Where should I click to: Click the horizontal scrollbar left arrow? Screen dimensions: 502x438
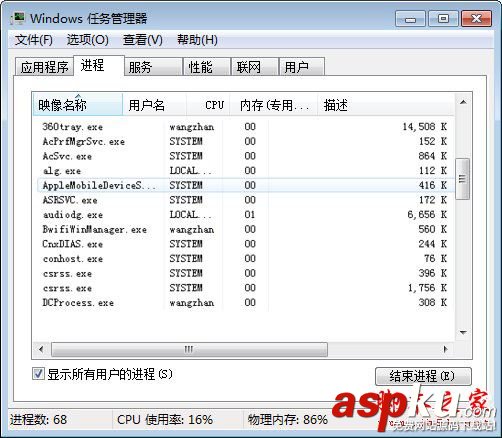tap(41, 350)
